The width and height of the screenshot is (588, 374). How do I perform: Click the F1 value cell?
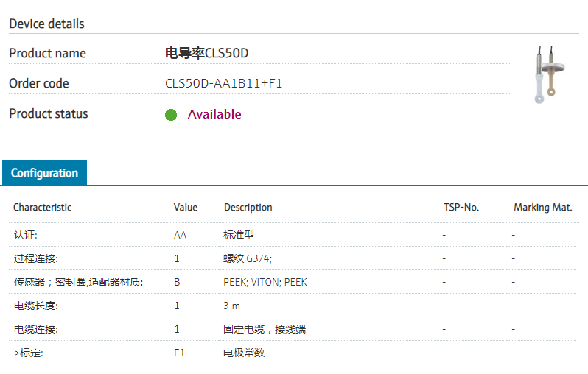click(x=179, y=353)
